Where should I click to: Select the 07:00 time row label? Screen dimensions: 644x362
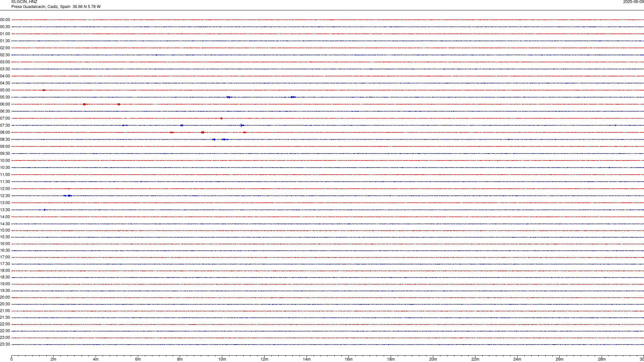[5, 118]
